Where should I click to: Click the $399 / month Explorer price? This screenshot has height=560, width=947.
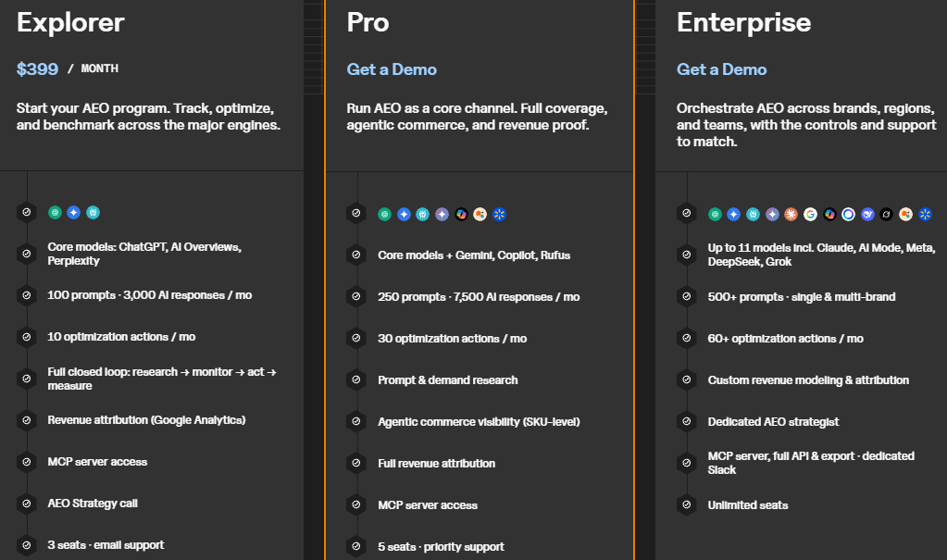[67, 68]
